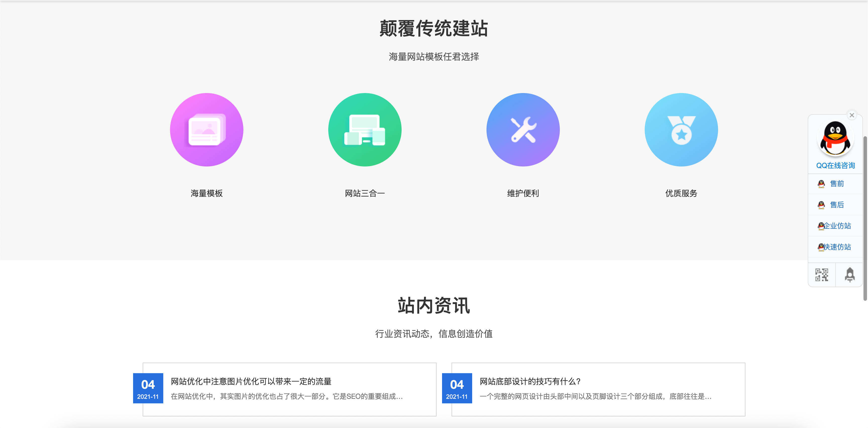The image size is (868, 428).
Task: Open the 售前 pre-sales chat link
Action: click(x=838, y=184)
